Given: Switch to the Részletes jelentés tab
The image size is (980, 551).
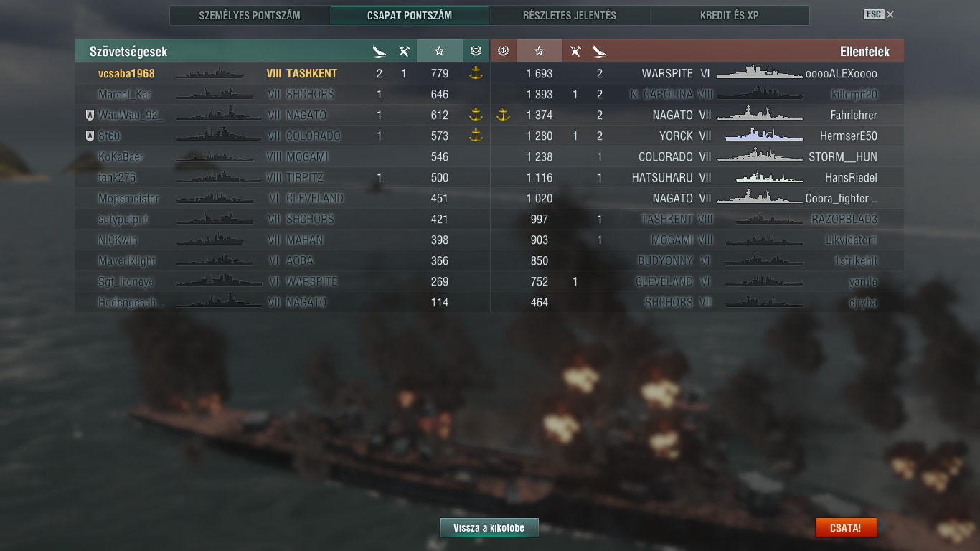Looking at the screenshot, I should click(570, 15).
